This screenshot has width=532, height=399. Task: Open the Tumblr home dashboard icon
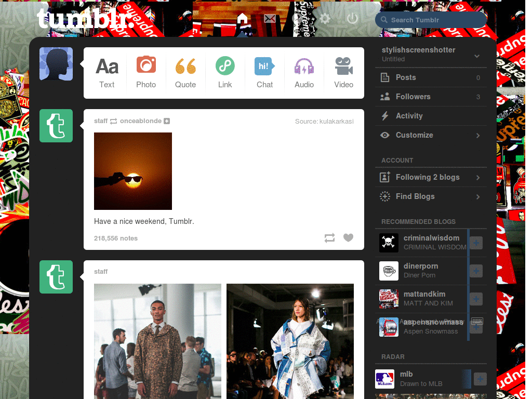(x=242, y=18)
